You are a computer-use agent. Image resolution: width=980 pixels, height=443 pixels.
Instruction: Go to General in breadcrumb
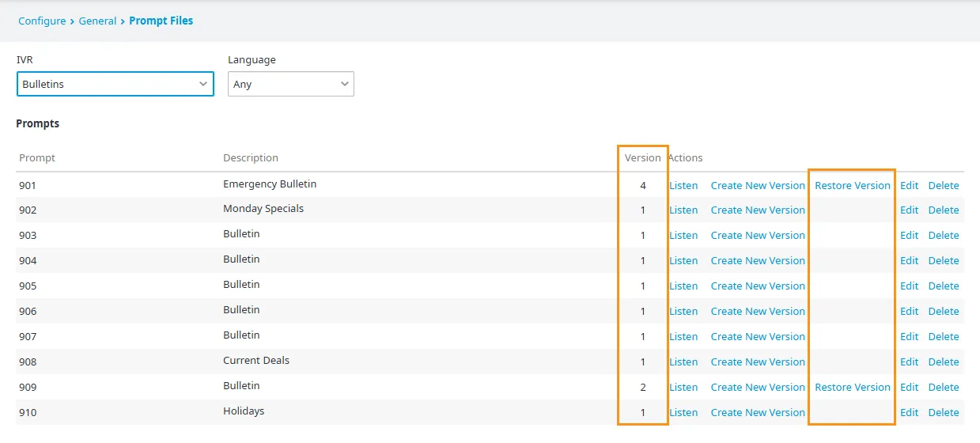pos(97,21)
